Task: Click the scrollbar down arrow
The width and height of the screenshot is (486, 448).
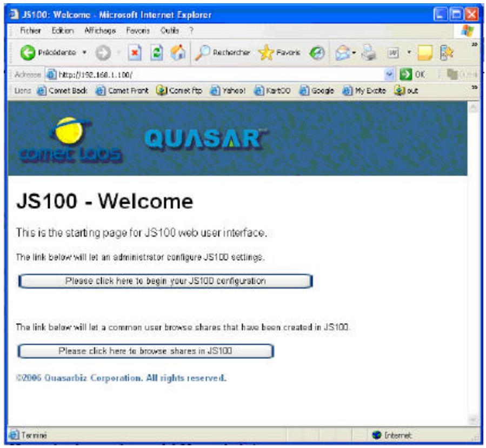Action: (x=473, y=419)
